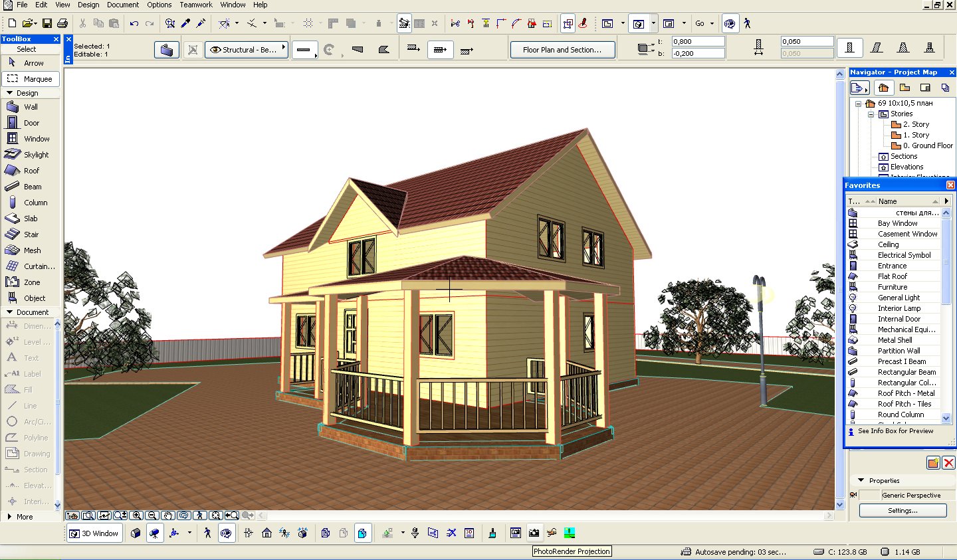The width and height of the screenshot is (957, 560).
Task: Click the top height input field 0,800
Action: click(698, 41)
